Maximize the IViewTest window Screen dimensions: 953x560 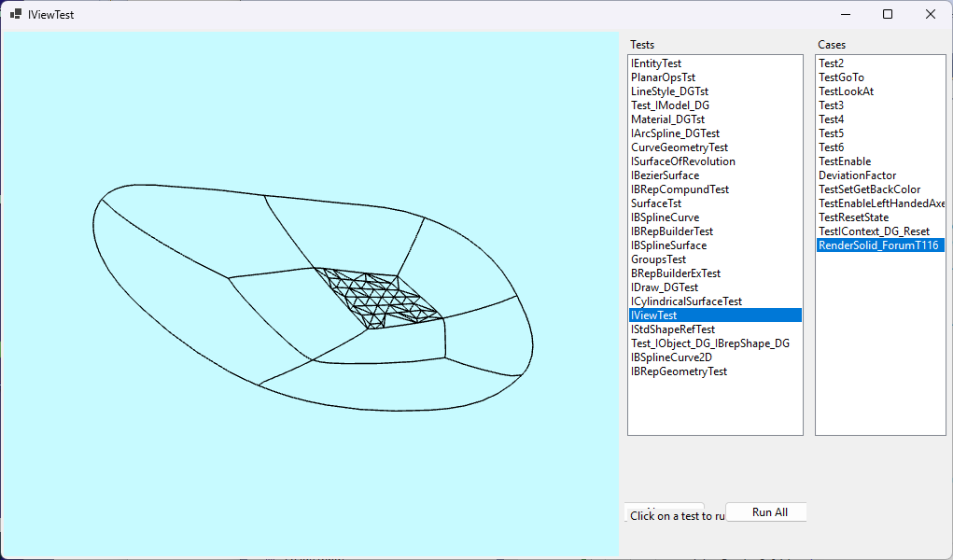[x=888, y=14]
